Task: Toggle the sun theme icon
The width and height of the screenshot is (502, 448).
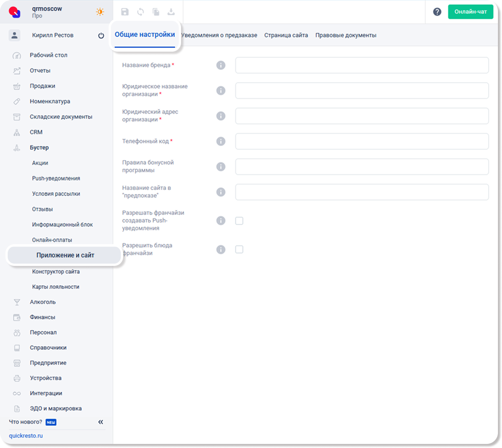Action: 100,12
